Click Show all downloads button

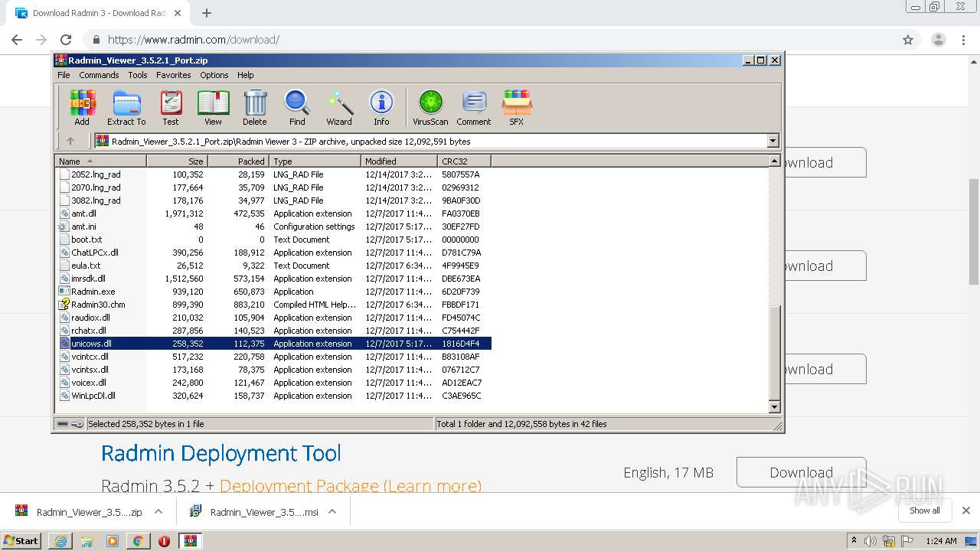pos(925,510)
